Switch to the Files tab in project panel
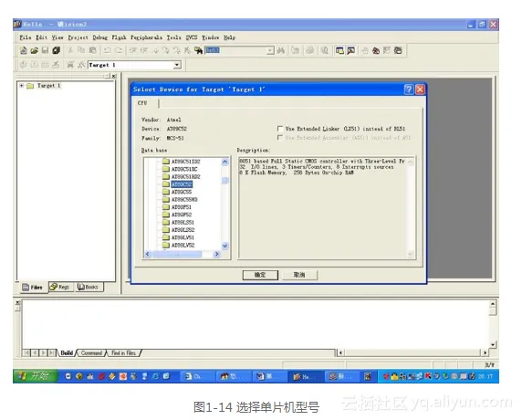The image size is (522, 420). pos(33,287)
